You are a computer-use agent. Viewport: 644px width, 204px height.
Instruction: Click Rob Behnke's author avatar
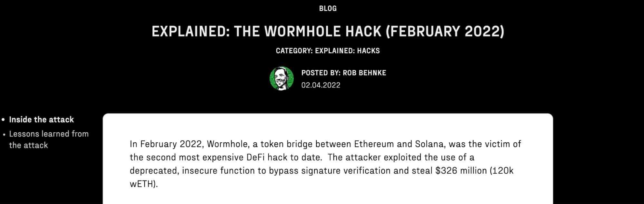point(282,78)
